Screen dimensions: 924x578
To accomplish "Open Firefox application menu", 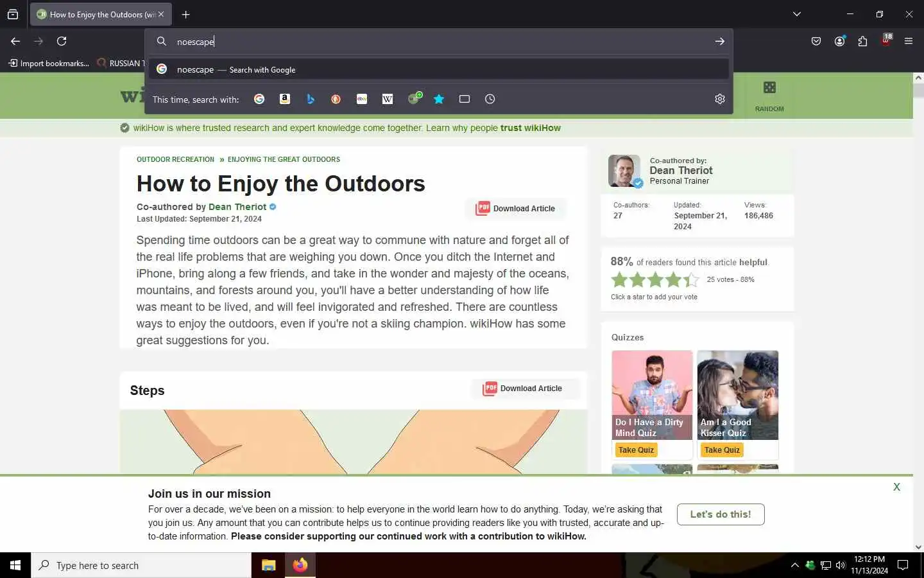I will tap(909, 41).
